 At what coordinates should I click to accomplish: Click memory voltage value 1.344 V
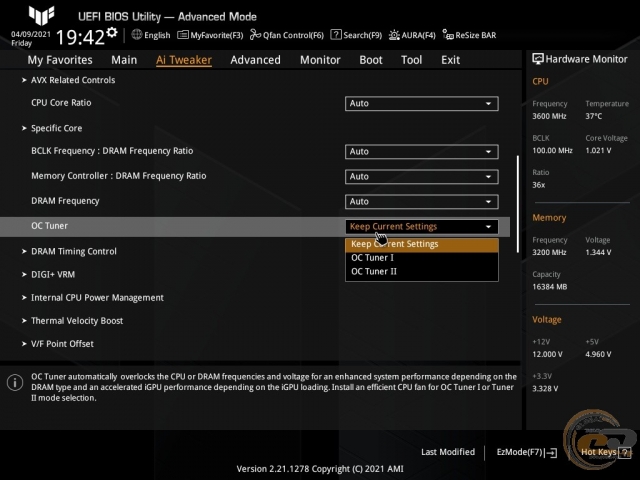(598, 253)
